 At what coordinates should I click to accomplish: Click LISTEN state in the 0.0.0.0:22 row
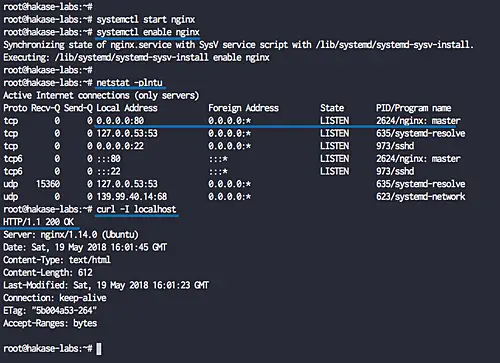pos(334,146)
